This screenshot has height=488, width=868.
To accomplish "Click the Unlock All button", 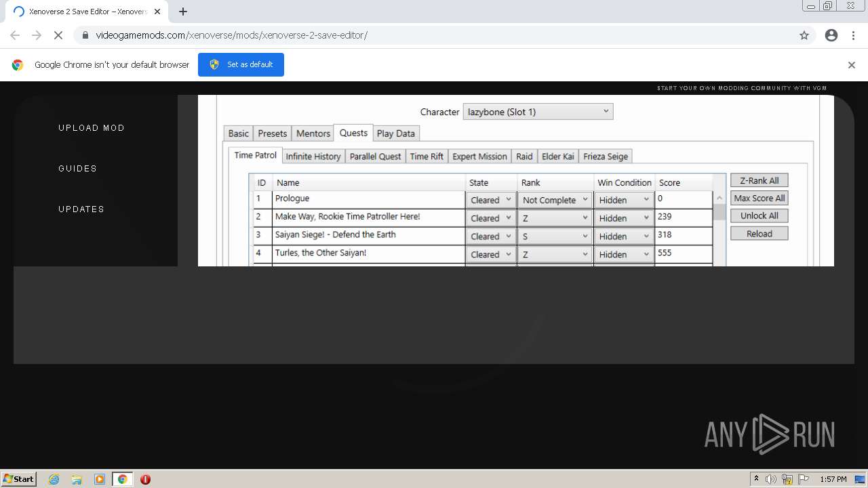I will pos(759,216).
